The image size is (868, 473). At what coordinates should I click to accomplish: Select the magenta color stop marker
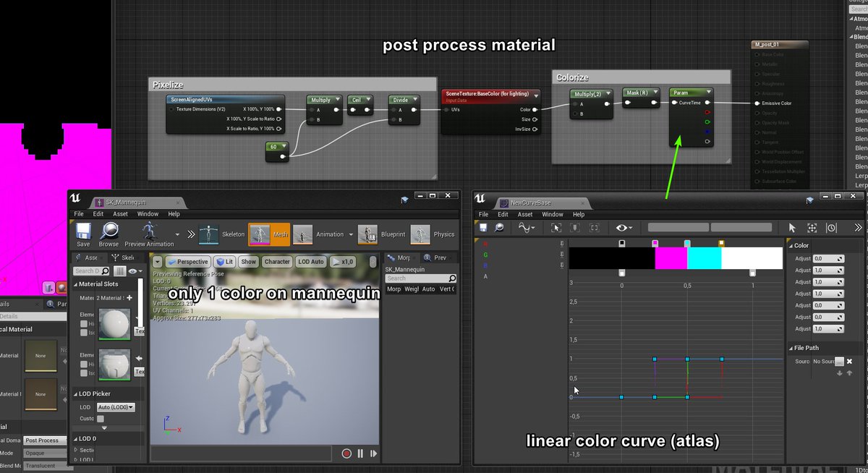[x=655, y=244]
